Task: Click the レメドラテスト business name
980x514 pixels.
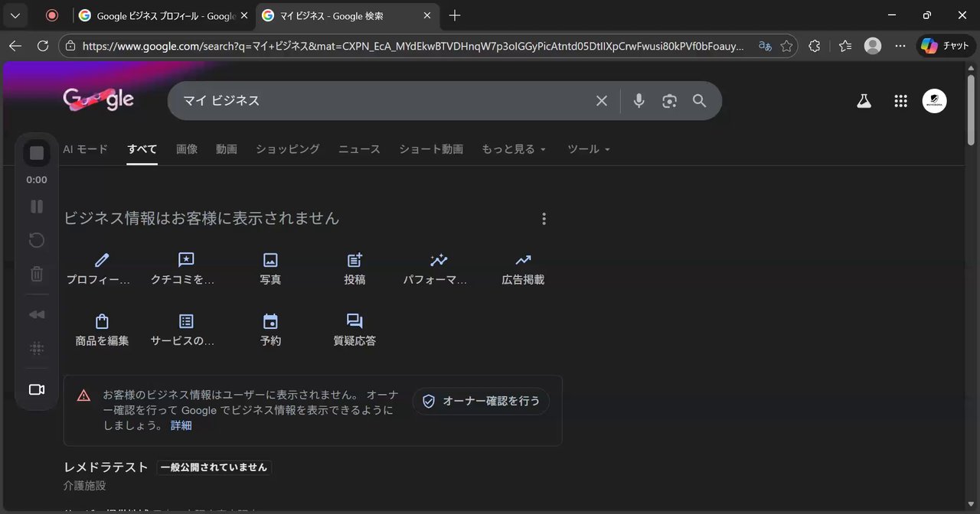Action: [x=106, y=467]
